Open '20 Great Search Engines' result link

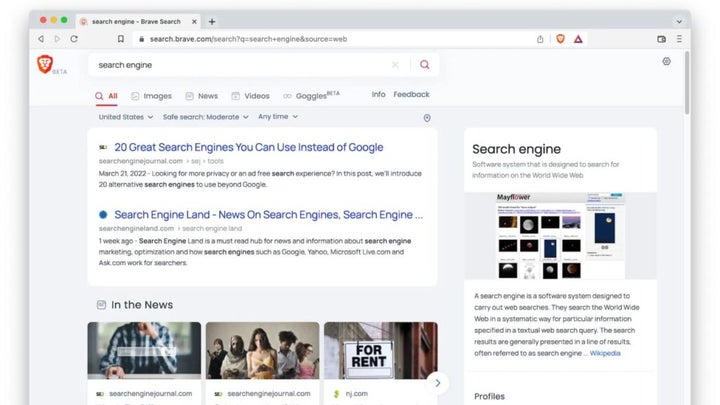click(x=248, y=147)
